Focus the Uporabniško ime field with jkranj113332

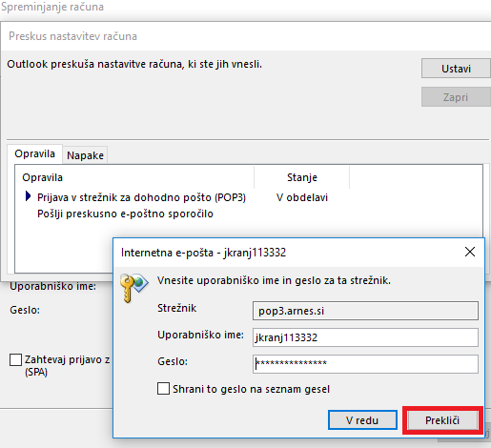[365, 337]
